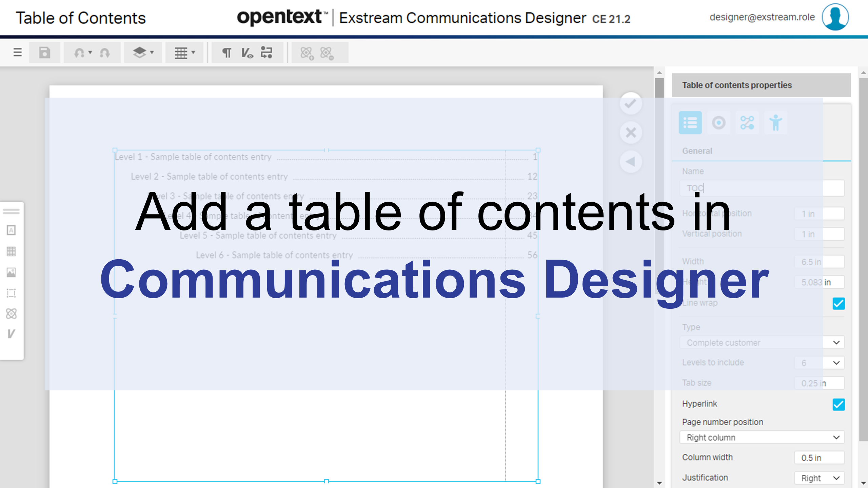Open the target circle properties tab
The width and height of the screenshot is (868, 488).
coord(718,123)
